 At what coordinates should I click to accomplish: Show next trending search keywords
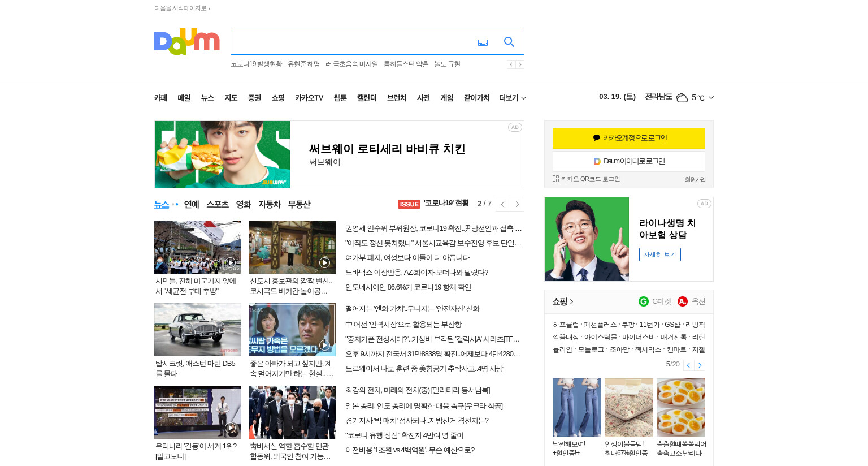pos(520,64)
